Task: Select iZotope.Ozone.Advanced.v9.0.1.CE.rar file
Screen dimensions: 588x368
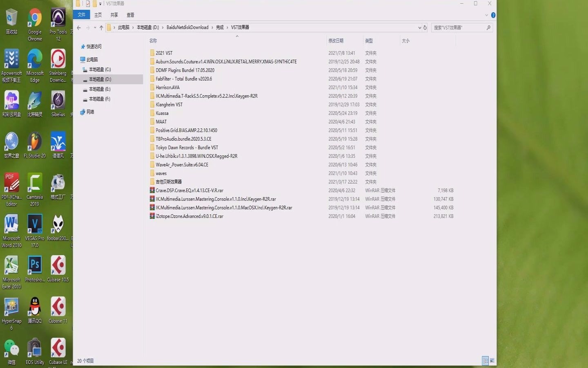Action: [x=189, y=216]
